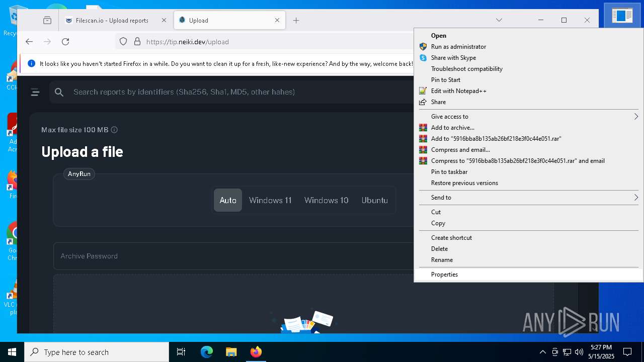The width and height of the screenshot is (644, 362).
Task: Click the Firefox taskbar icon
Action: [256, 352]
